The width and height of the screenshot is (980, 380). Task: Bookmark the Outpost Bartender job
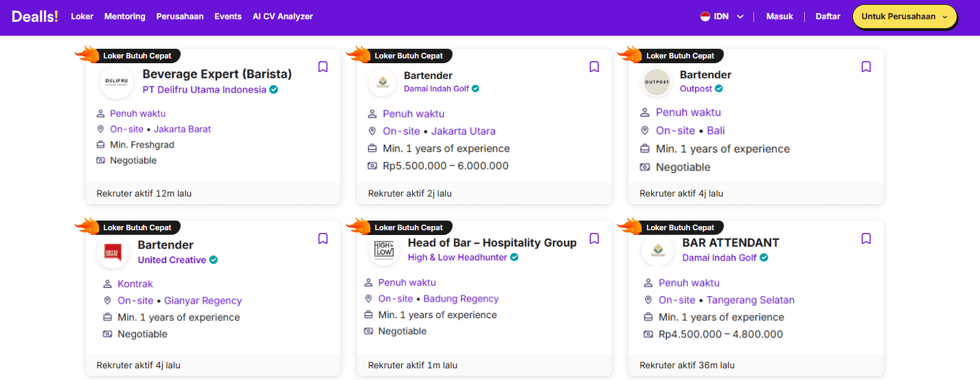point(866,67)
